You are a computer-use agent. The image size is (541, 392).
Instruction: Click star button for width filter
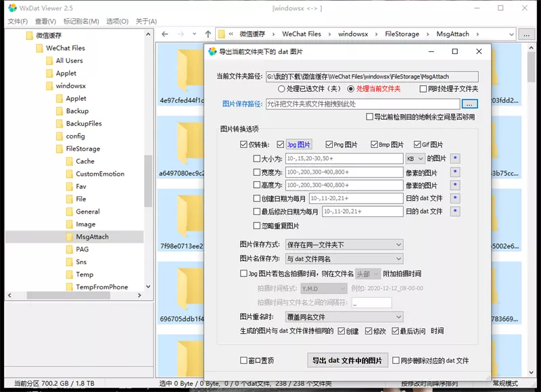[x=455, y=172]
